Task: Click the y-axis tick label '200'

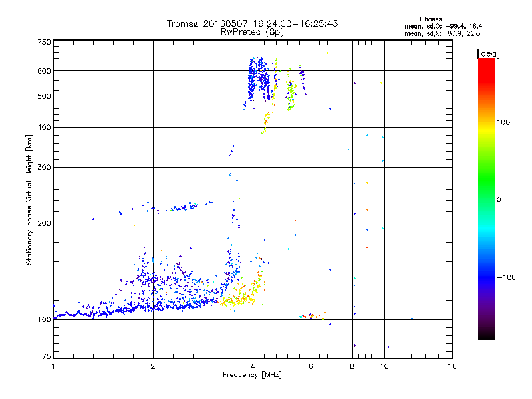Action: 44,223
